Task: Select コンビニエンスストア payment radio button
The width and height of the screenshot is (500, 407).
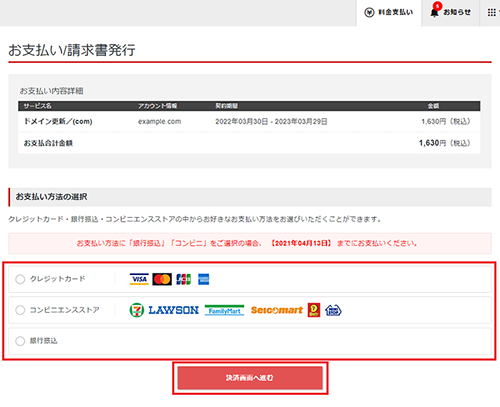Action: [20, 310]
